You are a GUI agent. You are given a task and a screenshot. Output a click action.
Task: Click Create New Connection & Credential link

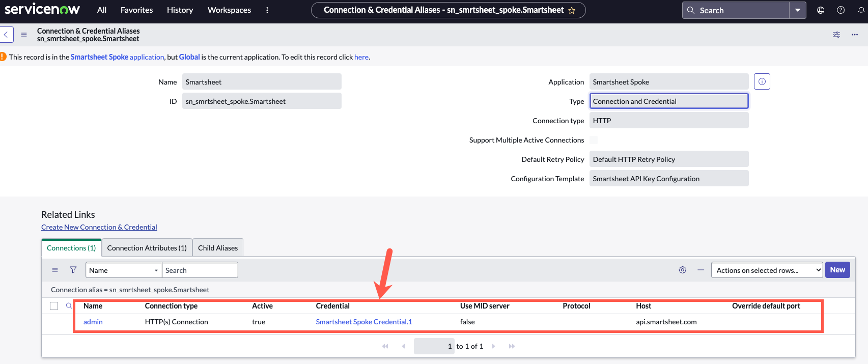[99, 227]
